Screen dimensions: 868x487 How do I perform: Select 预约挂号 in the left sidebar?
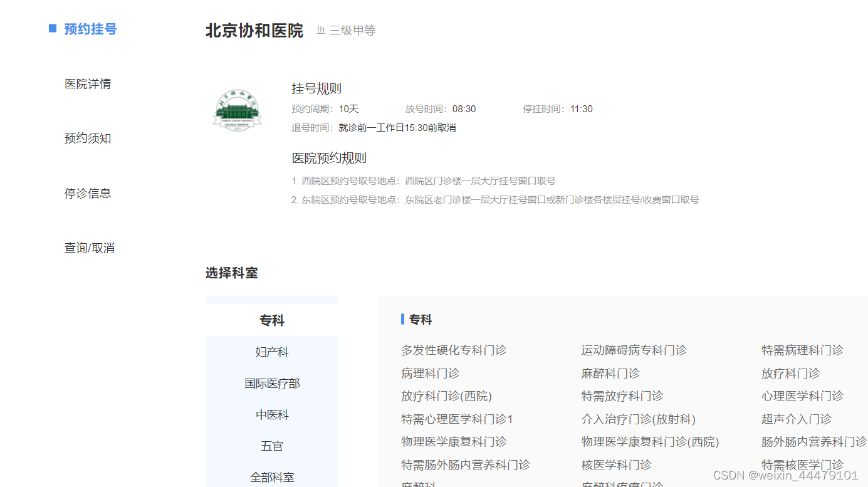(90, 28)
